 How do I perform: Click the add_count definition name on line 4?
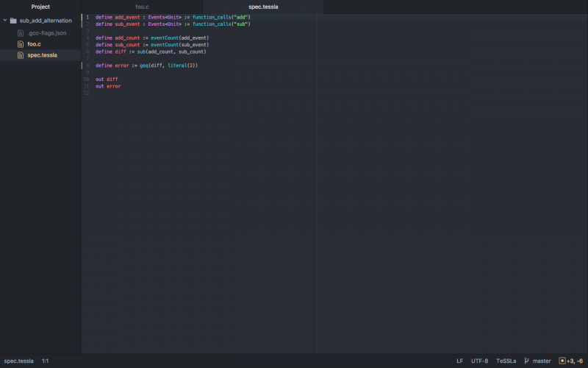click(x=127, y=38)
